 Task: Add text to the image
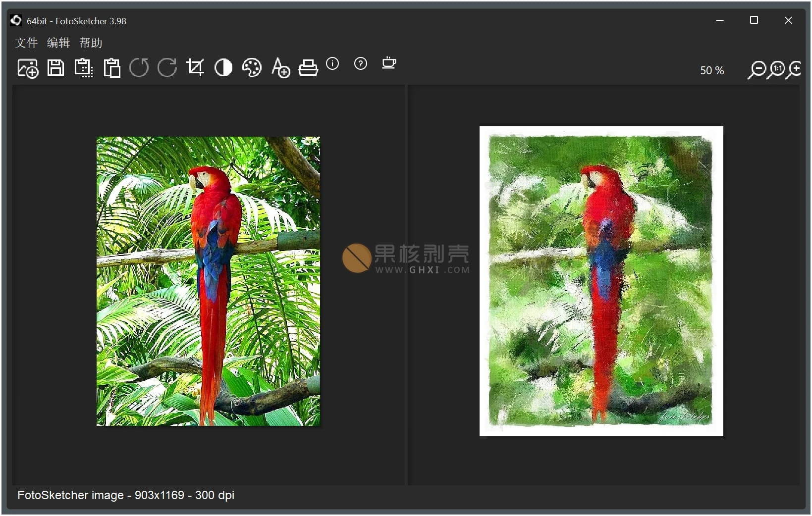[x=280, y=68]
